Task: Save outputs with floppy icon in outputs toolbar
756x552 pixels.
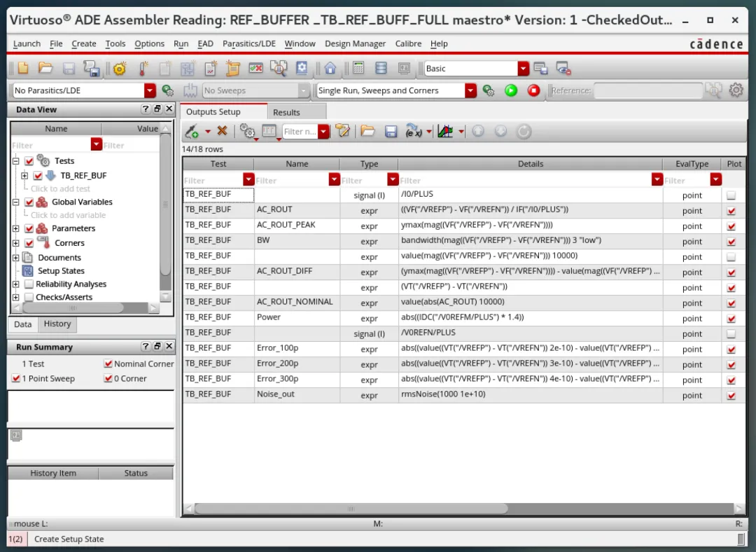Action: pos(391,131)
